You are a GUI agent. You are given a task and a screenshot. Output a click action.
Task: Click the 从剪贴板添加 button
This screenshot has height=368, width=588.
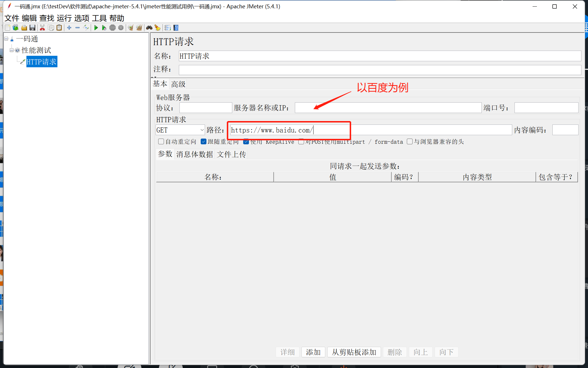pyautogui.click(x=354, y=352)
